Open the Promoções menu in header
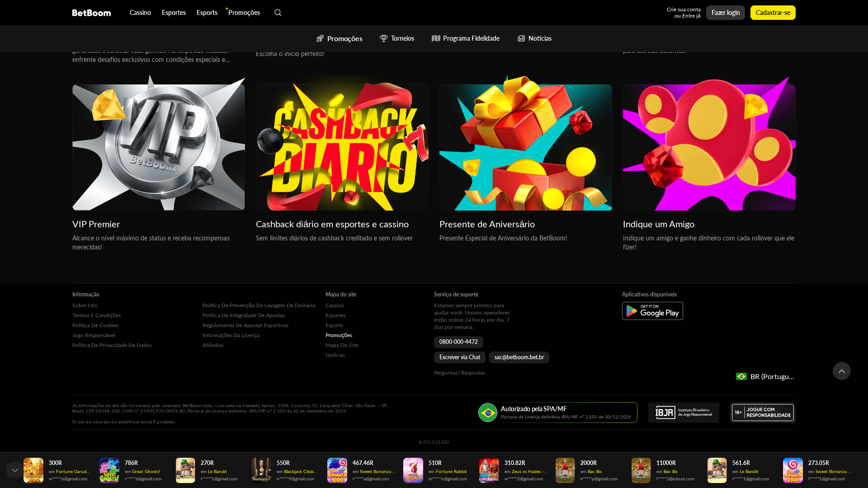868x488 pixels. pos(244,13)
